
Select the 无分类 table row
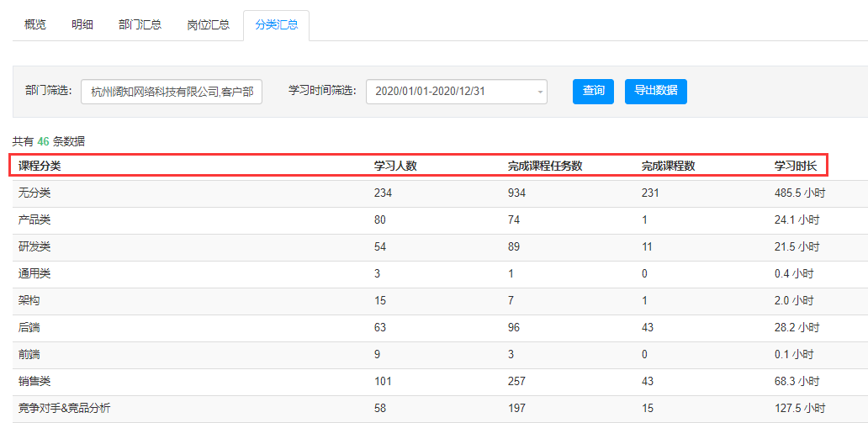pyautogui.click(x=440, y=193)
